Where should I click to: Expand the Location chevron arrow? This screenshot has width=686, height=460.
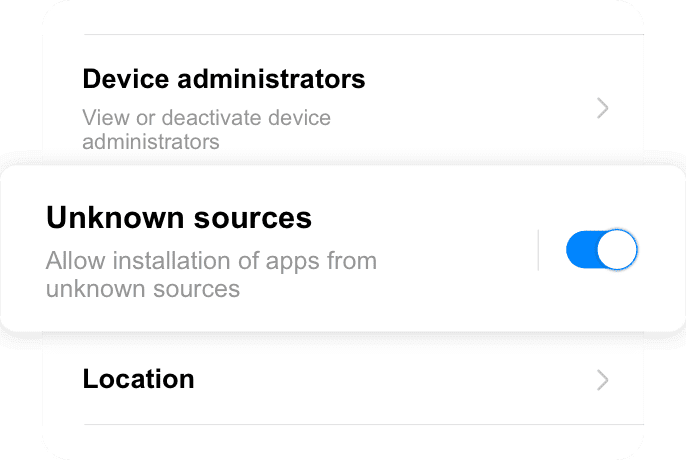[x=602, y=380]
